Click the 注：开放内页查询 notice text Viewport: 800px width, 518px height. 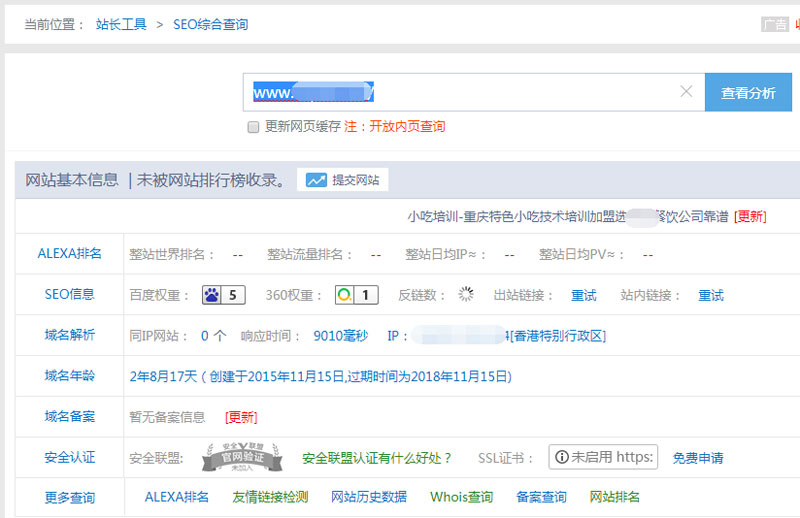pyautogui.click(x=394, y=127)
